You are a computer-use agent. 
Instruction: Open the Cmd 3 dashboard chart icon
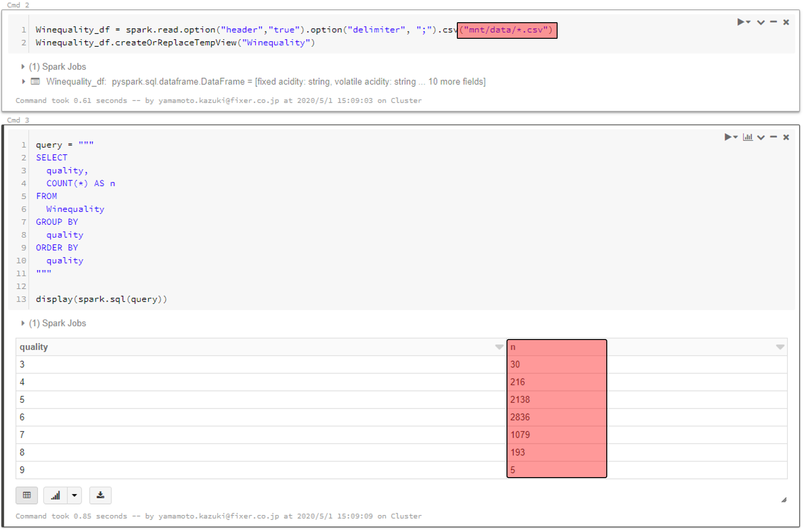pyautogui.click(x=748, y=137)
